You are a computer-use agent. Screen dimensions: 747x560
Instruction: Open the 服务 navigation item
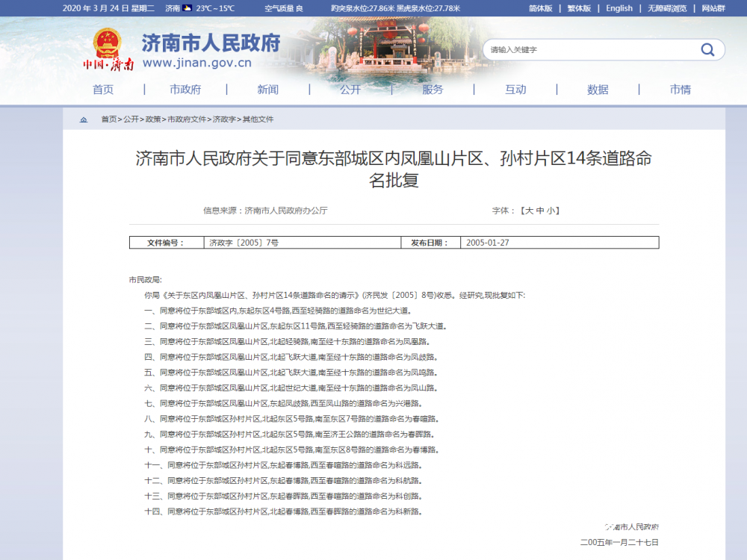tap(433, 90)
